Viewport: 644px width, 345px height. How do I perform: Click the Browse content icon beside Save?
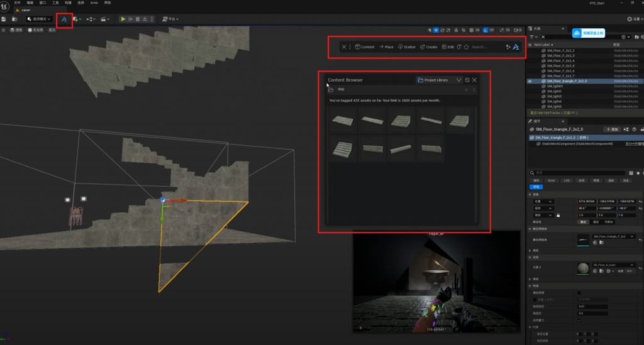tap(14, 19)
